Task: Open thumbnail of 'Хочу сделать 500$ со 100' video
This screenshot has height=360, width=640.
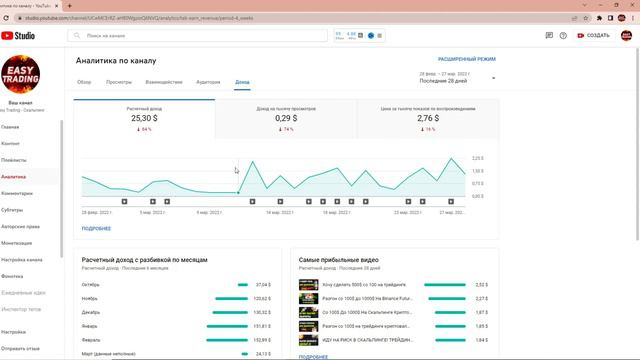Action: [x=308, y=284]
